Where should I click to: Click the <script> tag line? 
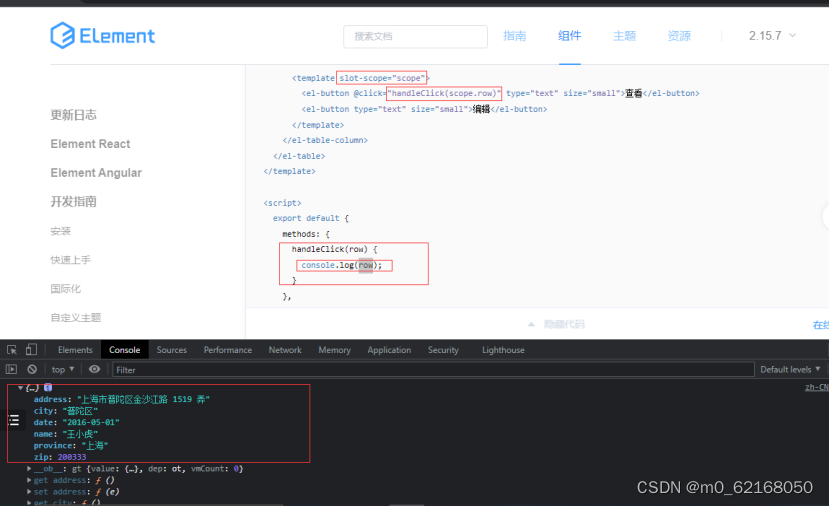tap(282, 203)
